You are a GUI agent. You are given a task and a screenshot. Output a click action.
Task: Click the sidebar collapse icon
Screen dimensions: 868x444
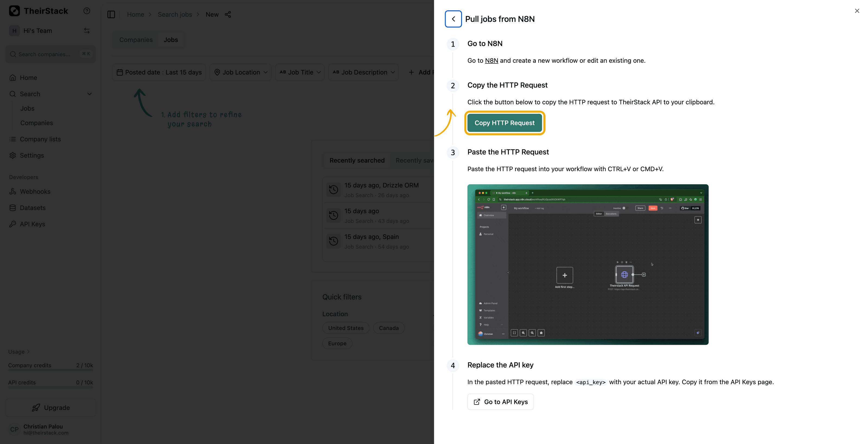click(x=111, y=14)
